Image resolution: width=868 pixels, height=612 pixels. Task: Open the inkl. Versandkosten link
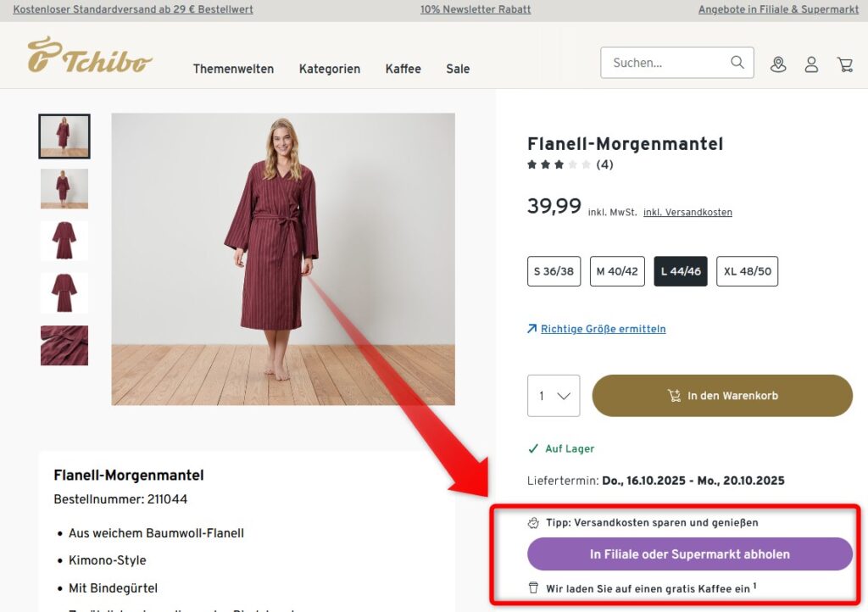click(x=687, y=212)
